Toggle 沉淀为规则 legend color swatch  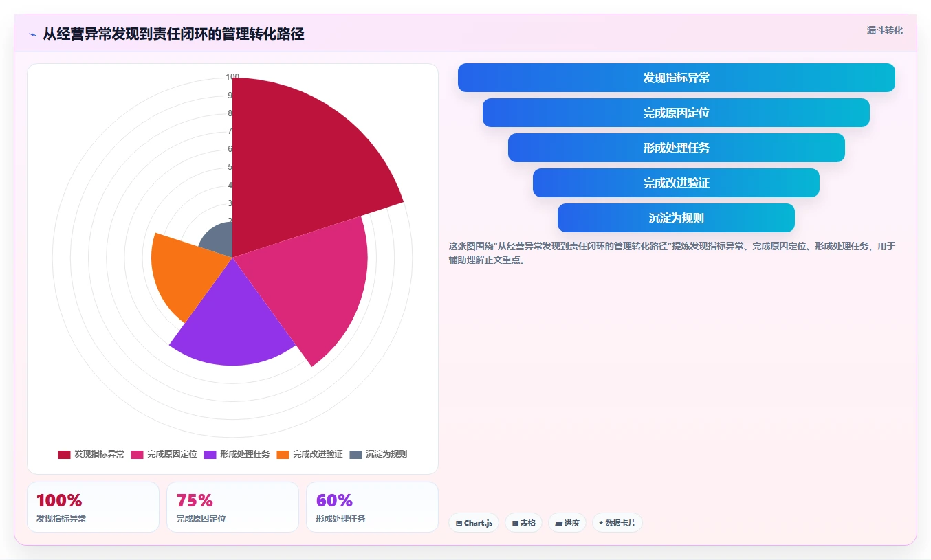355,454
